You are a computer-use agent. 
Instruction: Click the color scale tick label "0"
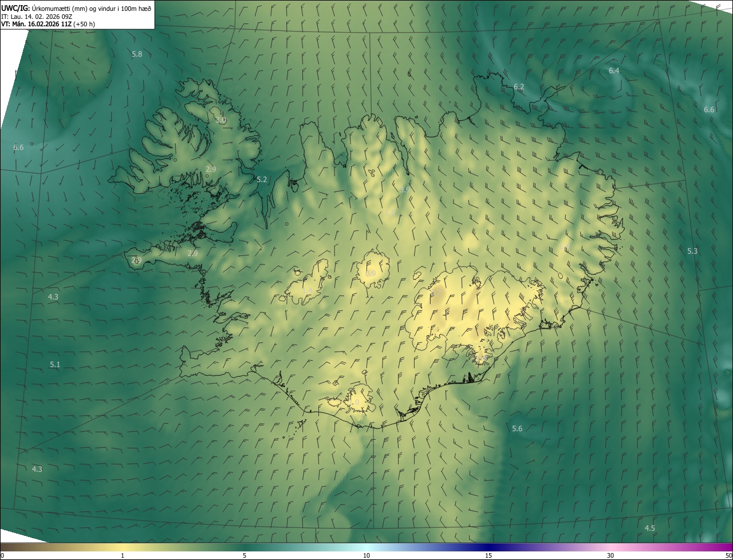pos(2,555)
